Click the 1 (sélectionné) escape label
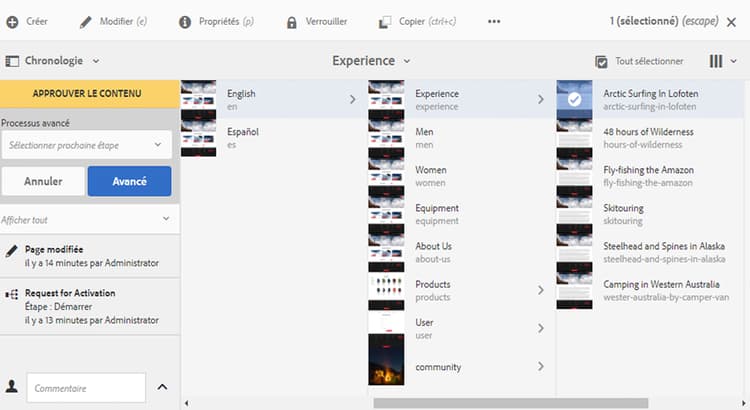Screen dimensions: 750x410 point(664,21)
